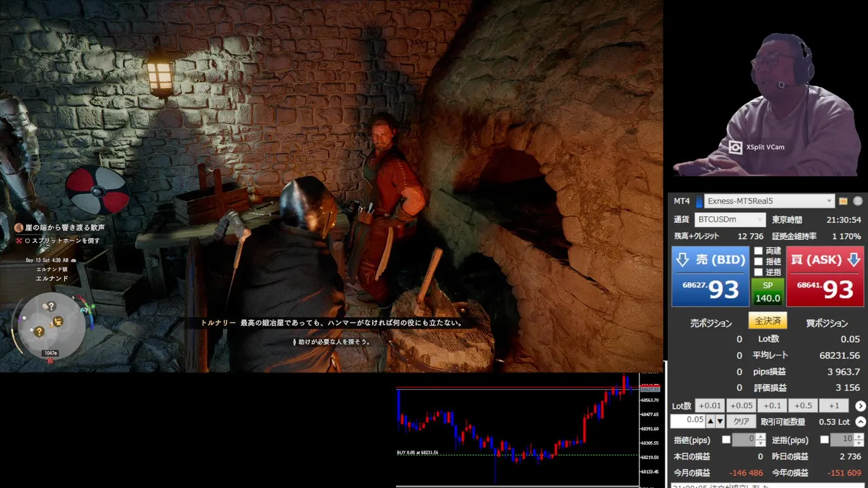The image size is (868, 488).
Task: Click the lower question-mark marker on minimap
Action: 39,331
